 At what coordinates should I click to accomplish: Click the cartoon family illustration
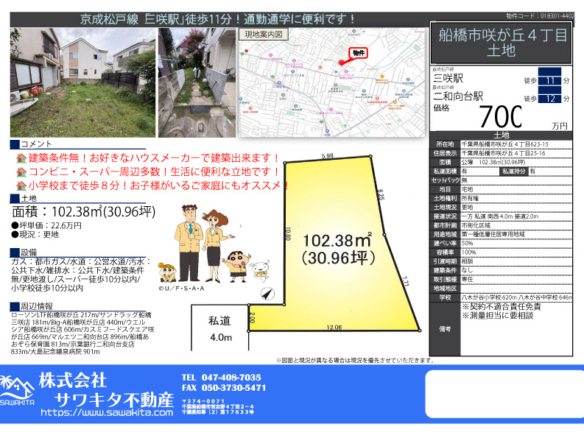[x=213, y=244]
